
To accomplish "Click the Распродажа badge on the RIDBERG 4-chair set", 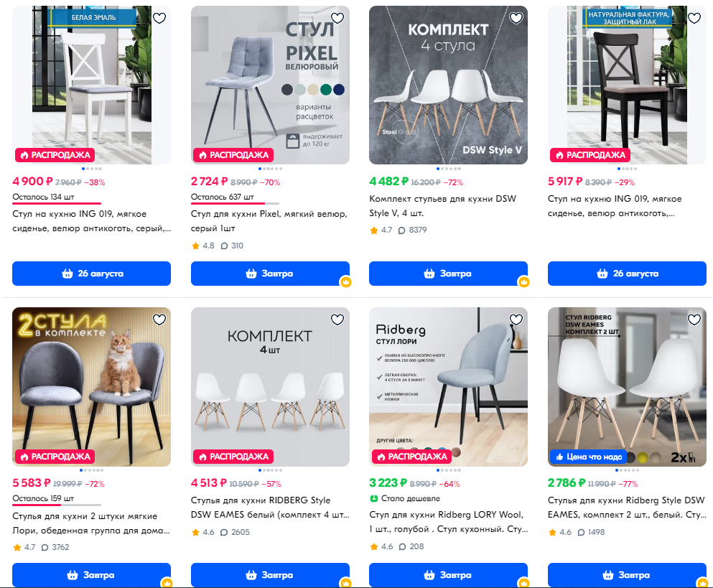I will pyautogui.click(x=234, y=457).
